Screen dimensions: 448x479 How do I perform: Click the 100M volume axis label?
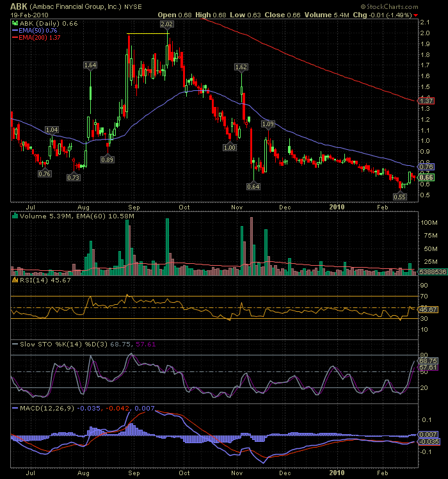tap(429, 223)
